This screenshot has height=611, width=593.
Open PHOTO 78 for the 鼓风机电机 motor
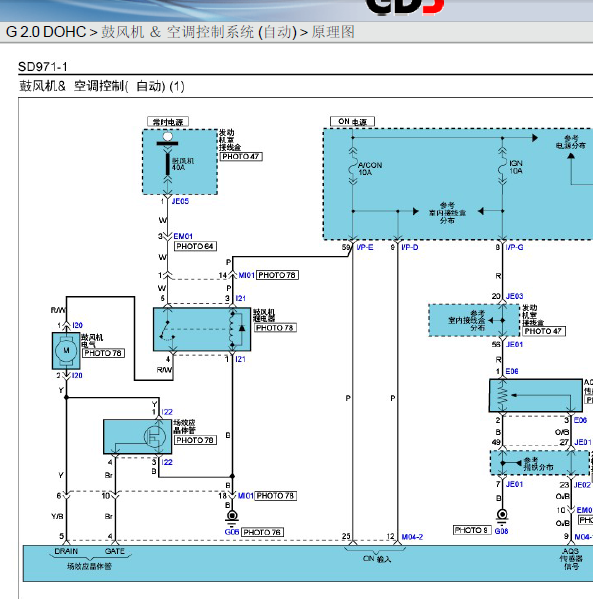[103, 353]
